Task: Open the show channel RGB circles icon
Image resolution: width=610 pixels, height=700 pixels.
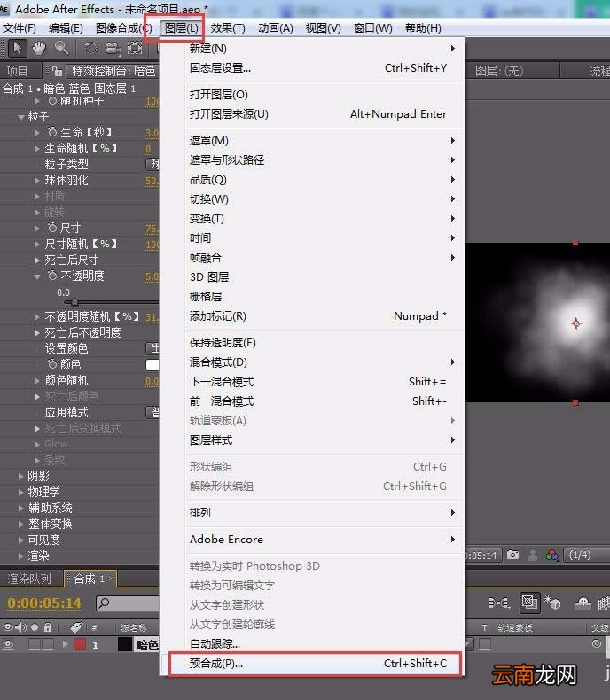Action: point(552,555)
